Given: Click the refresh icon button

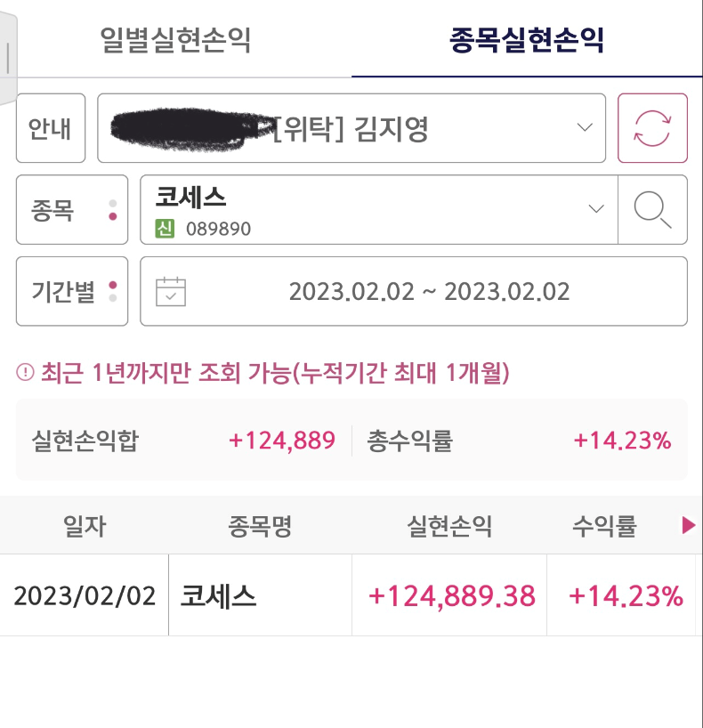Looking at the screenshot, I should [x=652, y=128].
